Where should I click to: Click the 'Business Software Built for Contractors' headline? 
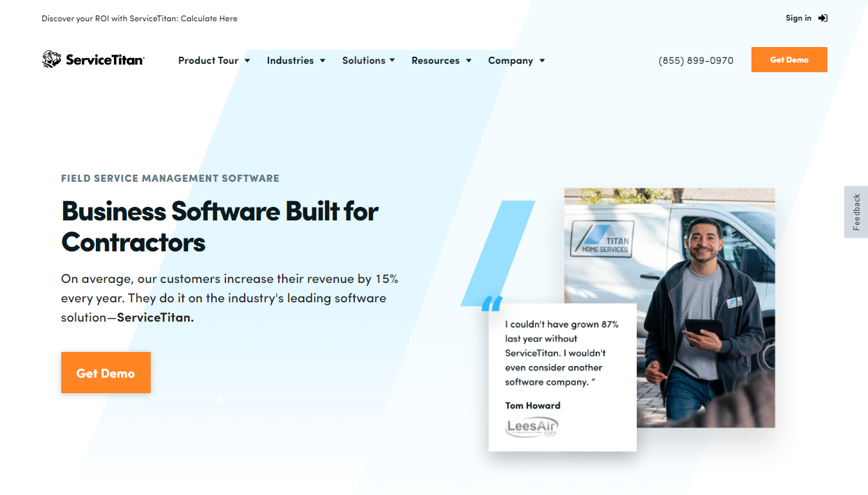coord(220,226)
